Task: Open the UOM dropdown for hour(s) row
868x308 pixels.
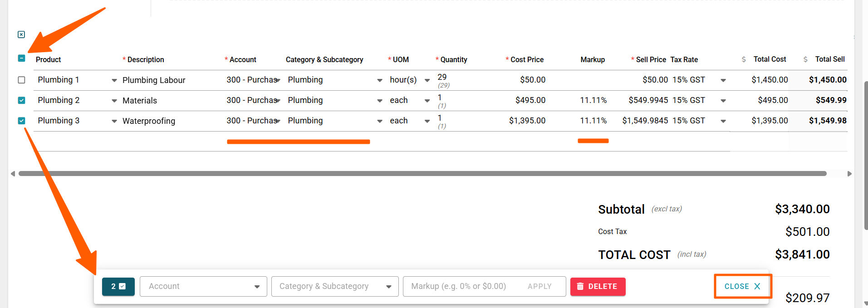Action: [427, 80]
